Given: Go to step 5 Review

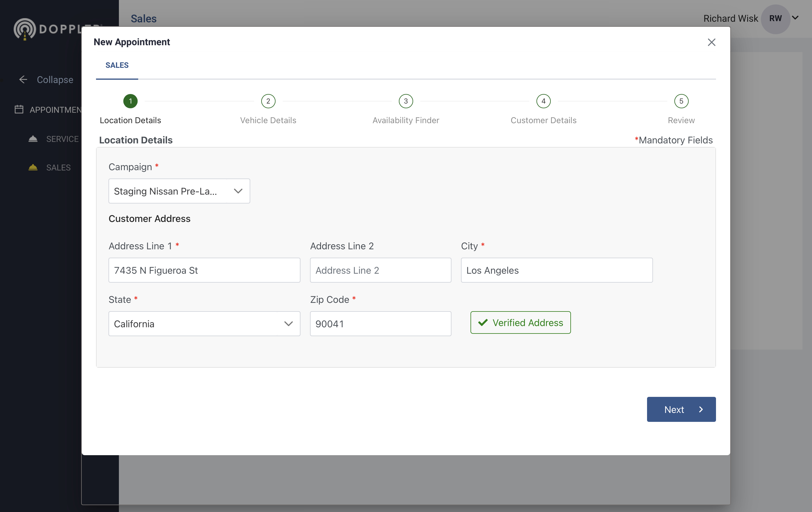Looking at the screenshot, I should point(681,101).
